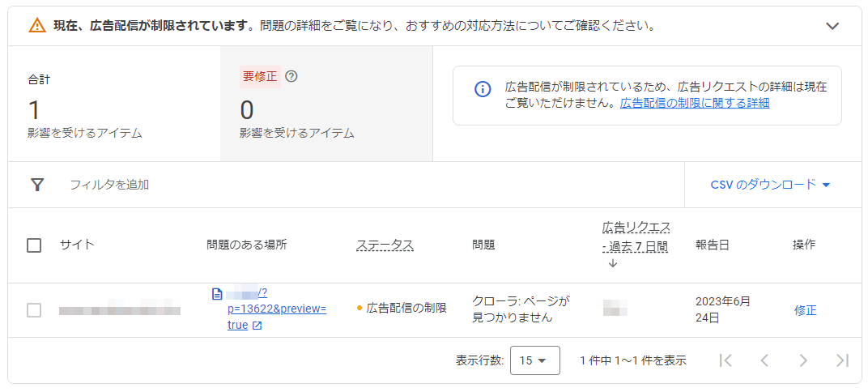Click the document page icon beside URL
The image size is (868, 392).
coord(216,294)
